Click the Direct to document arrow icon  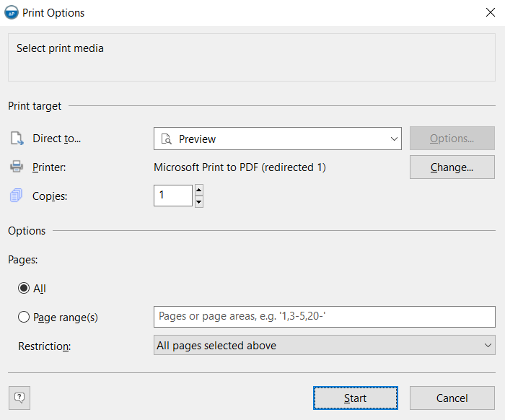coord(17,139)
